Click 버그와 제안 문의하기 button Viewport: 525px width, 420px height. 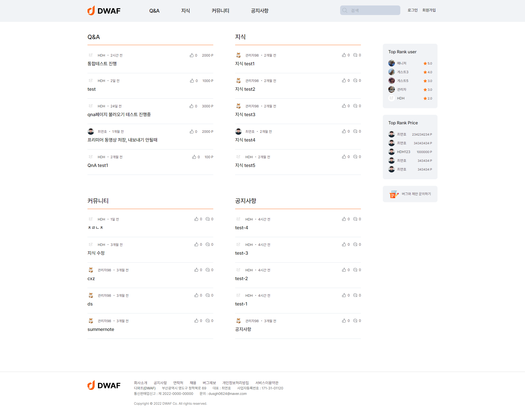point(416,194)
